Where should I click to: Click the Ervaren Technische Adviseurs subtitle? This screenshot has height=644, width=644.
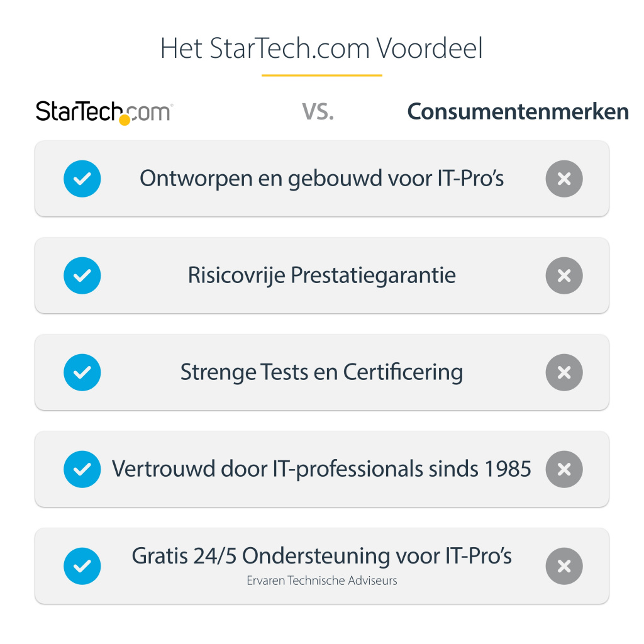[x=321, y=580]
